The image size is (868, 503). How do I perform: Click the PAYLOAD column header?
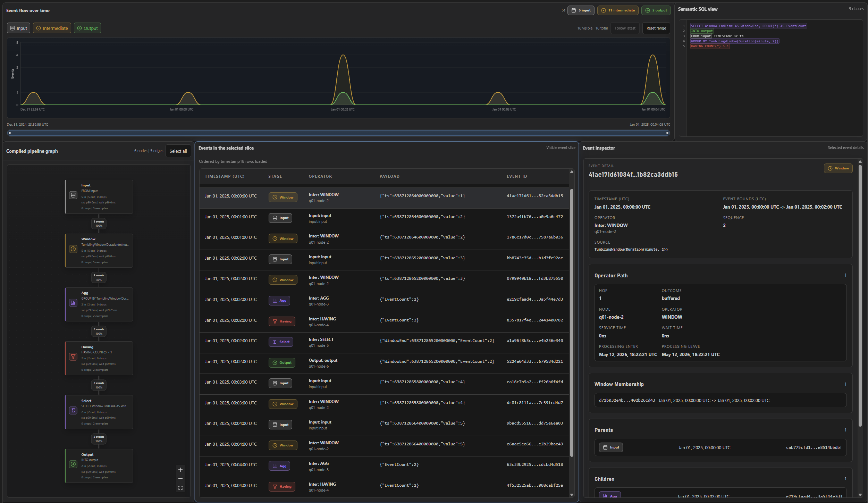389,176
